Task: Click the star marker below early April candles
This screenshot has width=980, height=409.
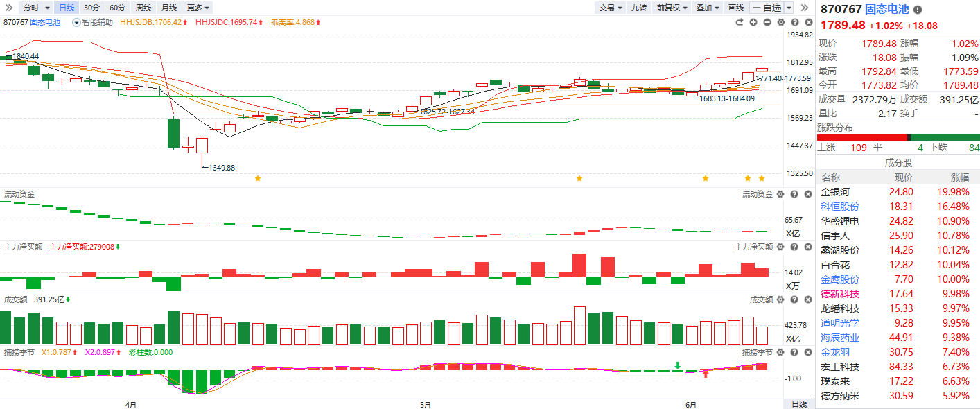Action: coord(258,178)
